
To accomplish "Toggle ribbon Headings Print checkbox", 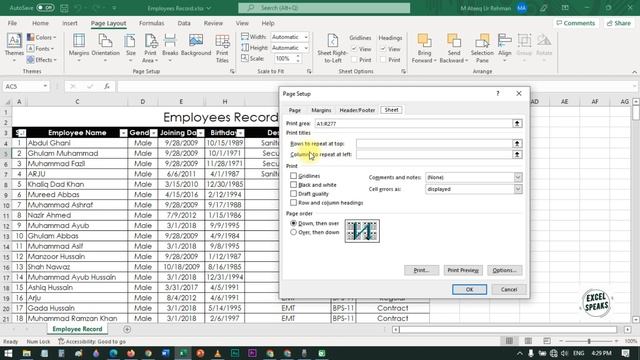I will coord(383,60).
